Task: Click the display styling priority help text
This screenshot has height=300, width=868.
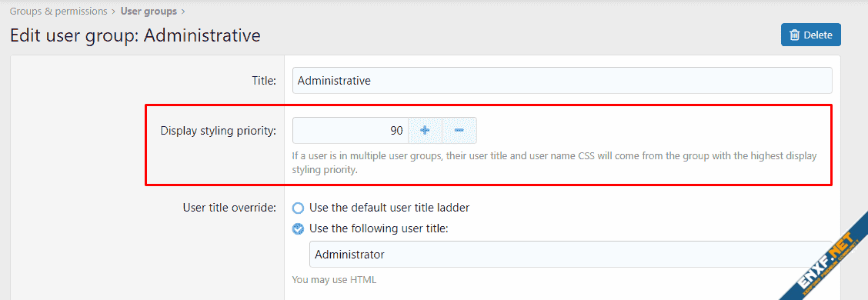Action: 554,163
